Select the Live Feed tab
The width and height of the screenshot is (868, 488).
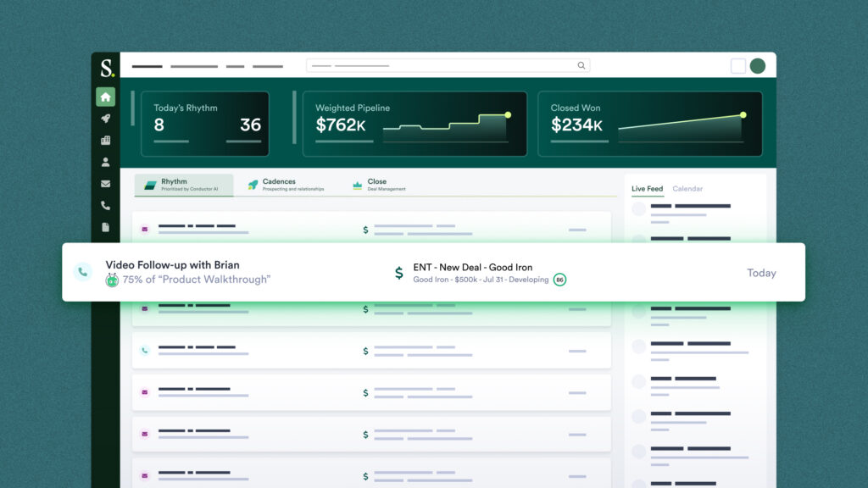pos(647,189)
